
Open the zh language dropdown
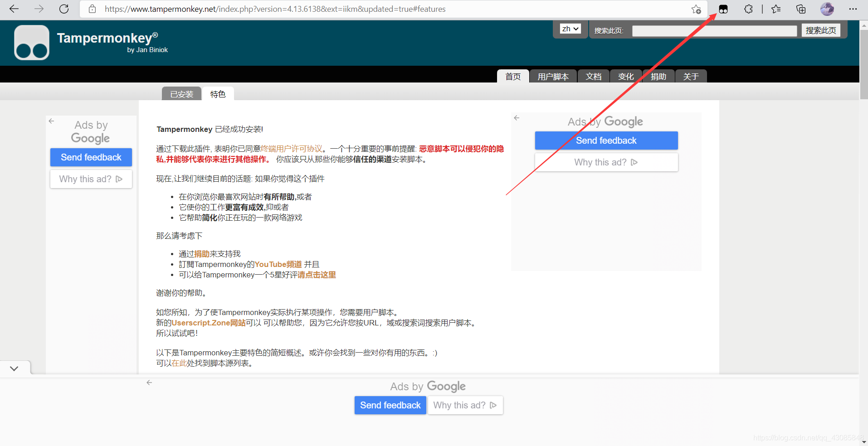tap(571, 29)
